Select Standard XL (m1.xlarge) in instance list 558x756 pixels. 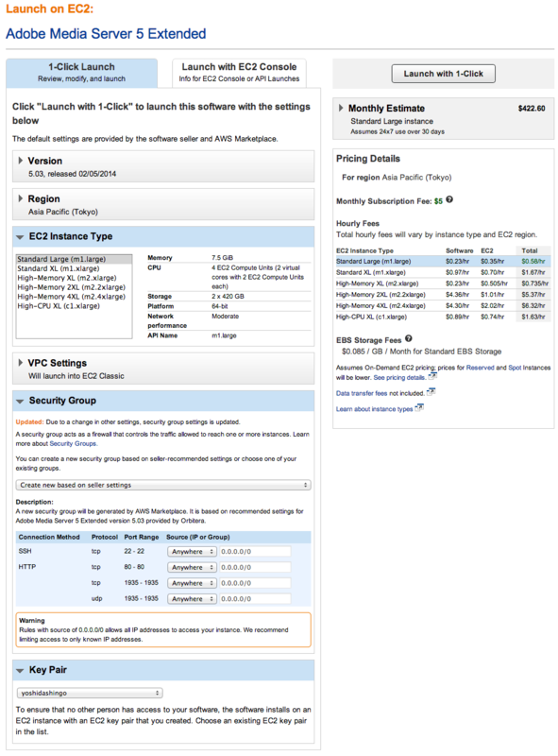pyautogui.click(x=74, y=268)
